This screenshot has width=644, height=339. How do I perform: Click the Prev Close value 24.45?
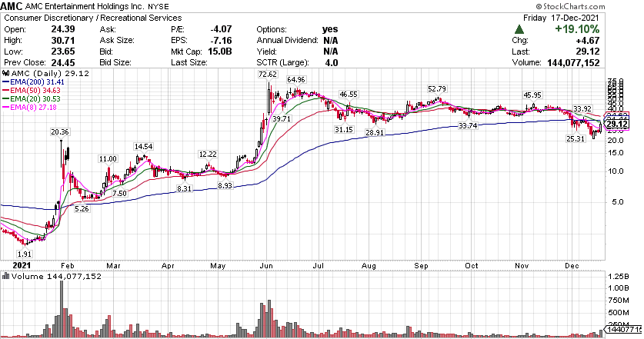[63, 63]
